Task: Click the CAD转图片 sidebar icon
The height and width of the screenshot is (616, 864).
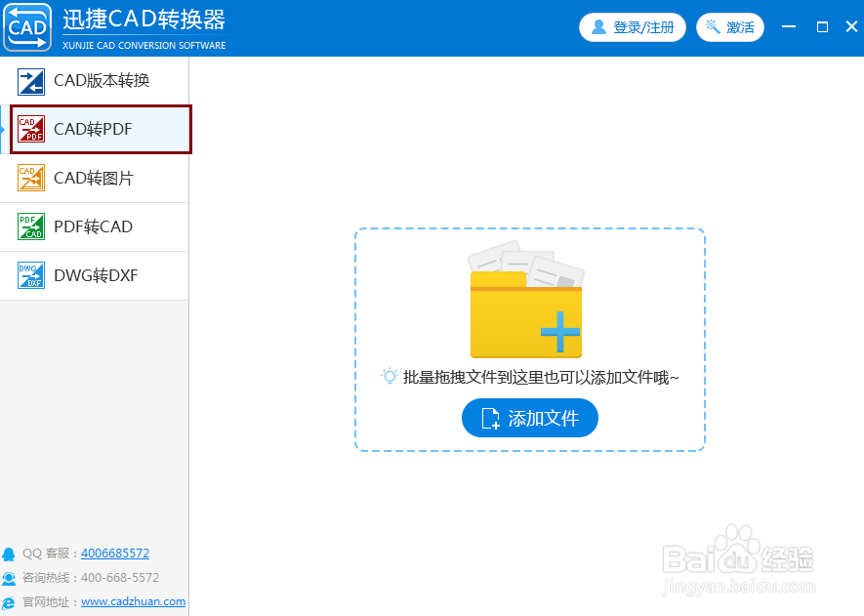Action: (31, 178)
